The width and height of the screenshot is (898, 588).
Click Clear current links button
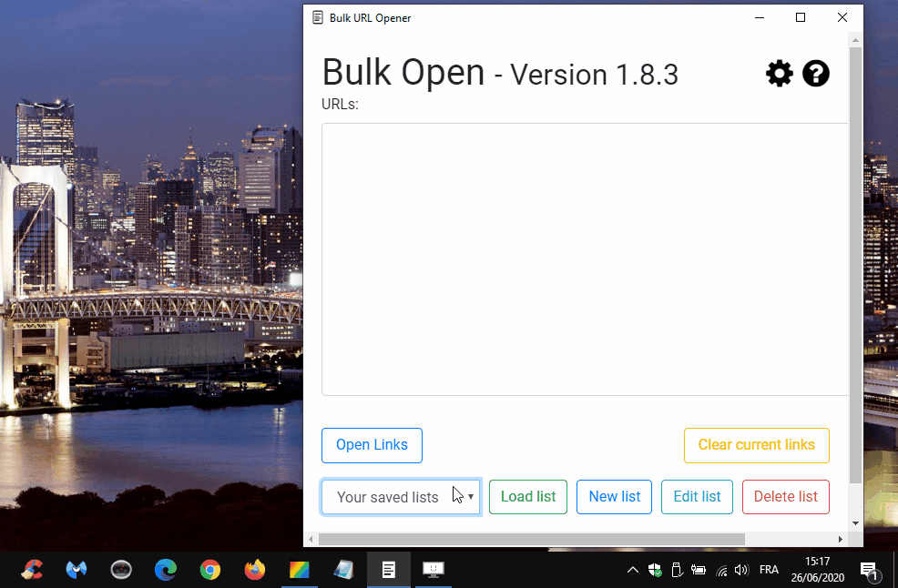tap(756, 445)
